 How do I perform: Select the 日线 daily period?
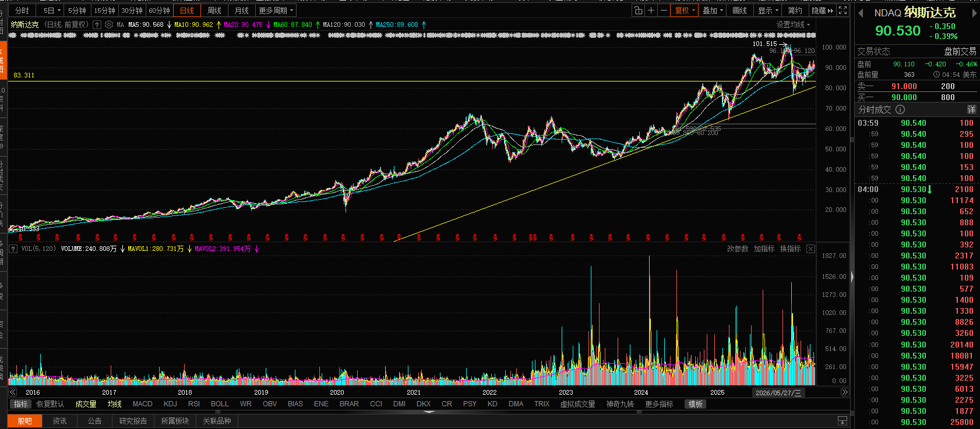coord(187,10)
